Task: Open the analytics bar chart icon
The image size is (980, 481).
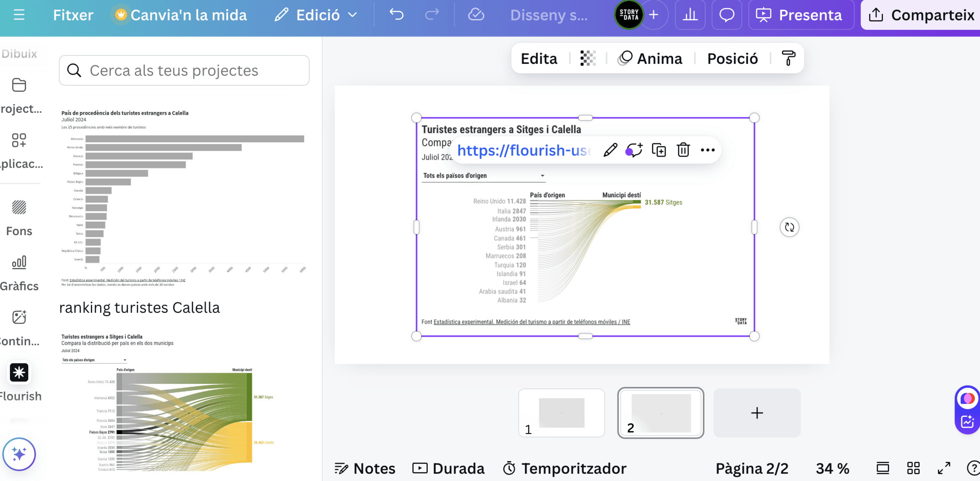Action: [690, 15]
